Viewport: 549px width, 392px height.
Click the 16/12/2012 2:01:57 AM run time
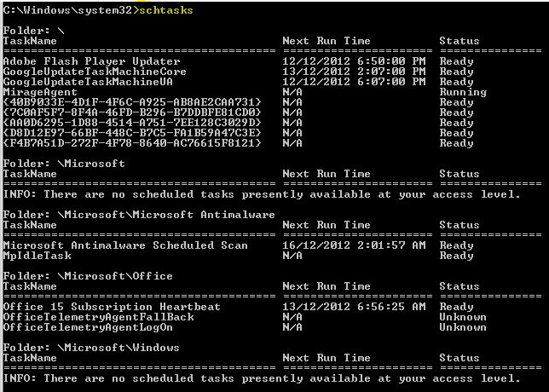pyautogui.click(x=354, y=245)
